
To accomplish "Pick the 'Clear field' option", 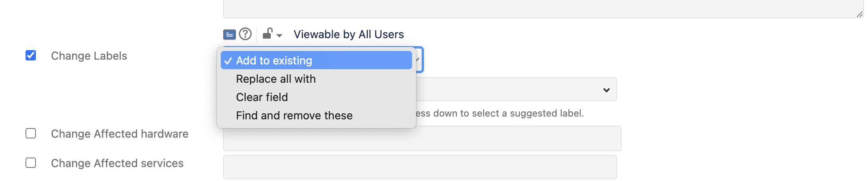I will pyautogui.click(x=262, y=97).
